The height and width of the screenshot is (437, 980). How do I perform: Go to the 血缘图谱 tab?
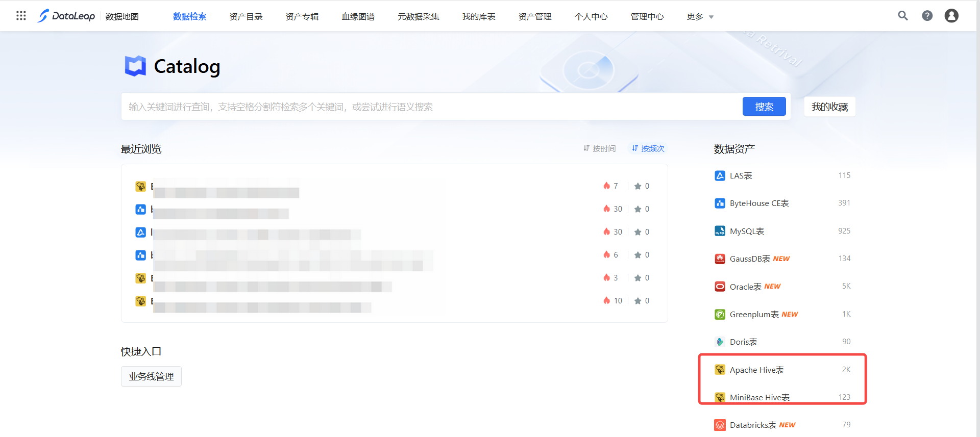tap(358, 16)
